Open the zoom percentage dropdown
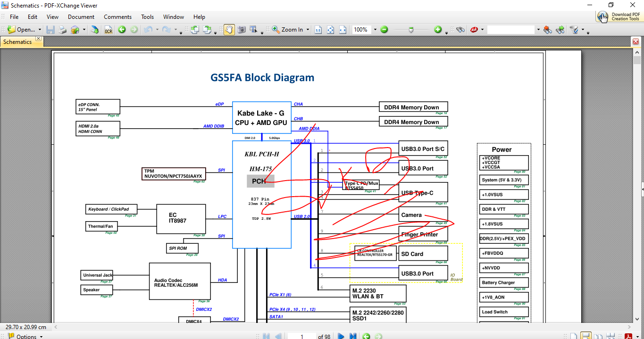The image size is (644, 339). pyautogui.click(x=375, y=29)
